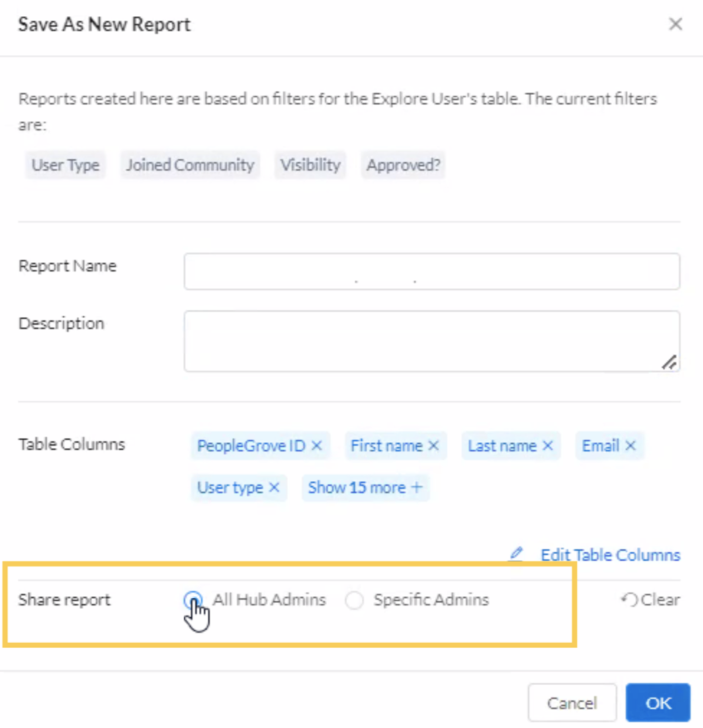Click the pencil icon for editing columns
This screenshot has height=728, width=703.
coord(516,554)
